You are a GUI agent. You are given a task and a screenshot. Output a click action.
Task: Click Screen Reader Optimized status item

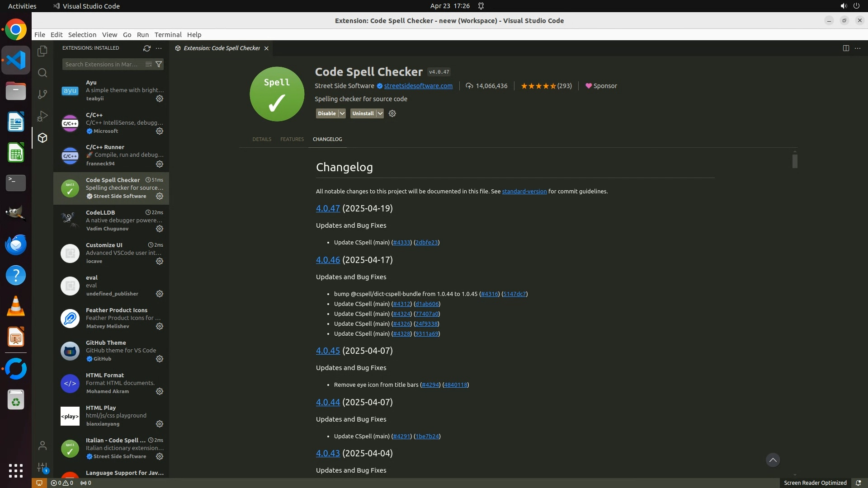[815, 483]
